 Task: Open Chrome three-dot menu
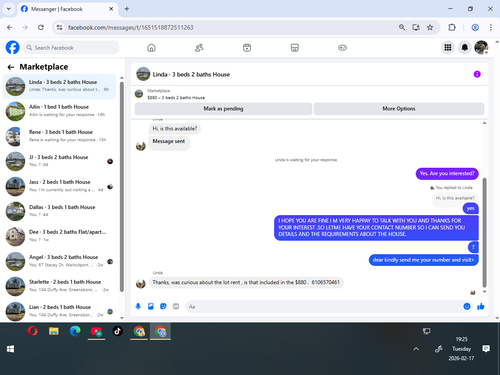(491, 27)
